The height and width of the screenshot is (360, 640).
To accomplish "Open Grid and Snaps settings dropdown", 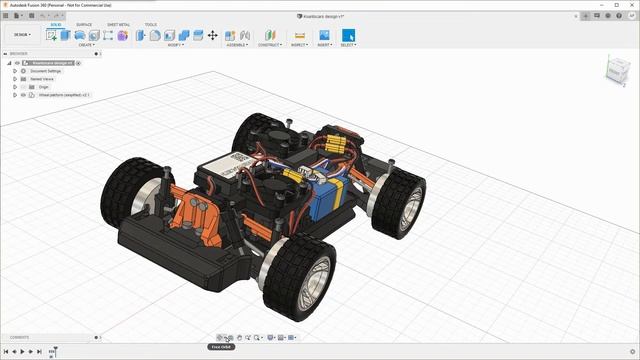I will pyautogui.click(x=282, y=338).
